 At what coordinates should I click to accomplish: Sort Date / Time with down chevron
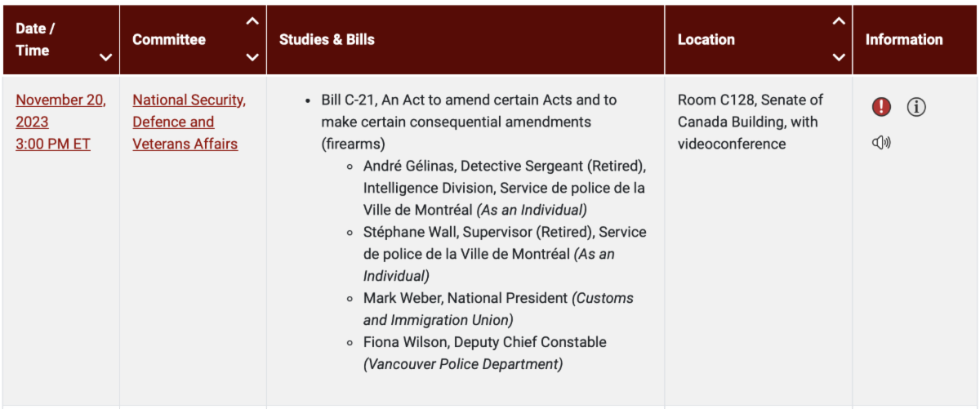[105, 57]
